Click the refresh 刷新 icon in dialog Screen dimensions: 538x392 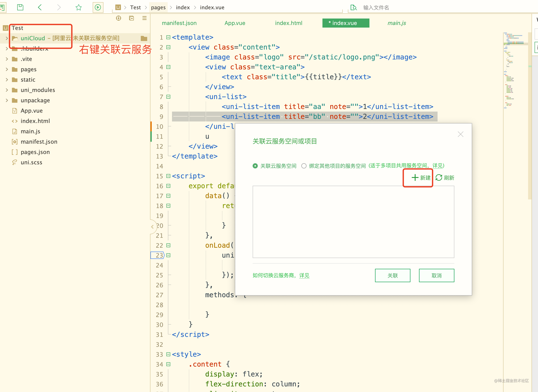[439, 178]
